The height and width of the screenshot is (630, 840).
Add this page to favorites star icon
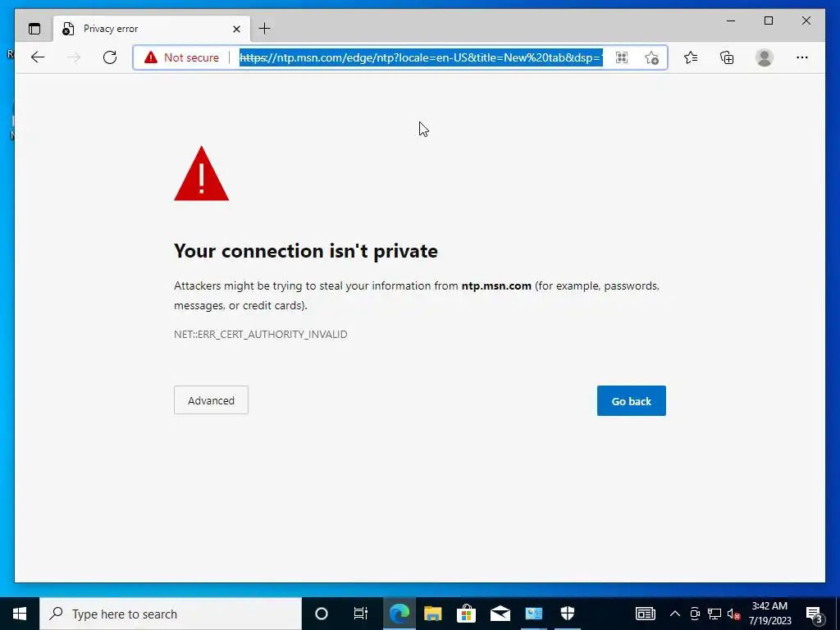click(x=651, y=57)
